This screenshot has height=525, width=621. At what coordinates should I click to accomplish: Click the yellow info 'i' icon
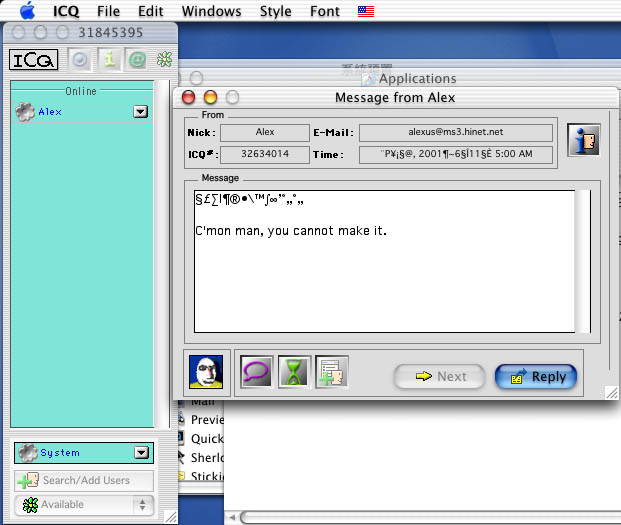coord(109,60)
